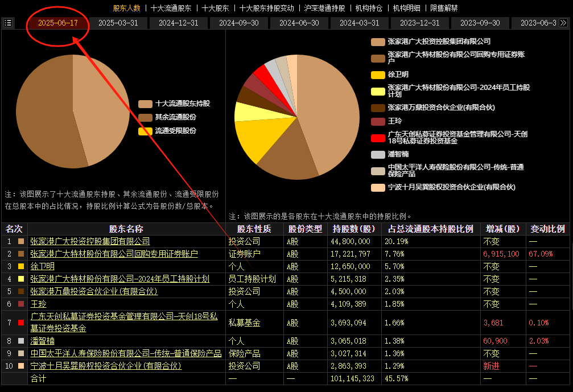Switch to 沪深港通持股 tab

point(324,8)
